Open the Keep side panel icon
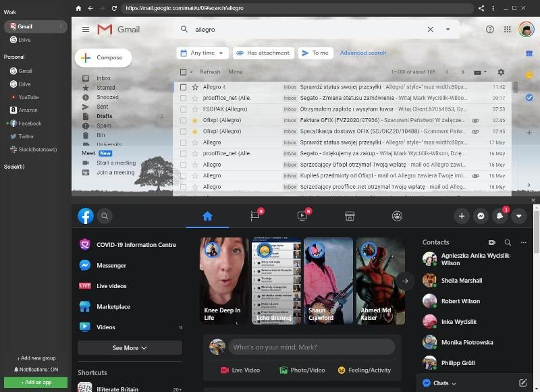The image size is (540, 392). point(529,76)
